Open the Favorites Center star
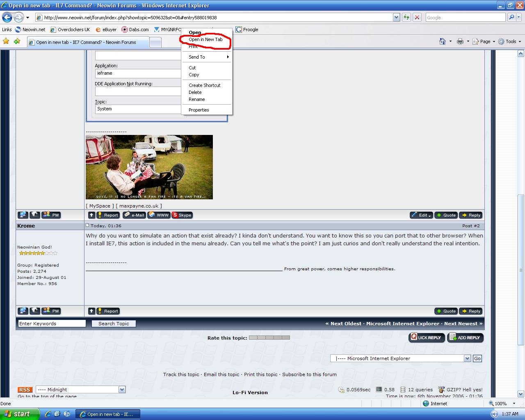 tap(6, 41)
